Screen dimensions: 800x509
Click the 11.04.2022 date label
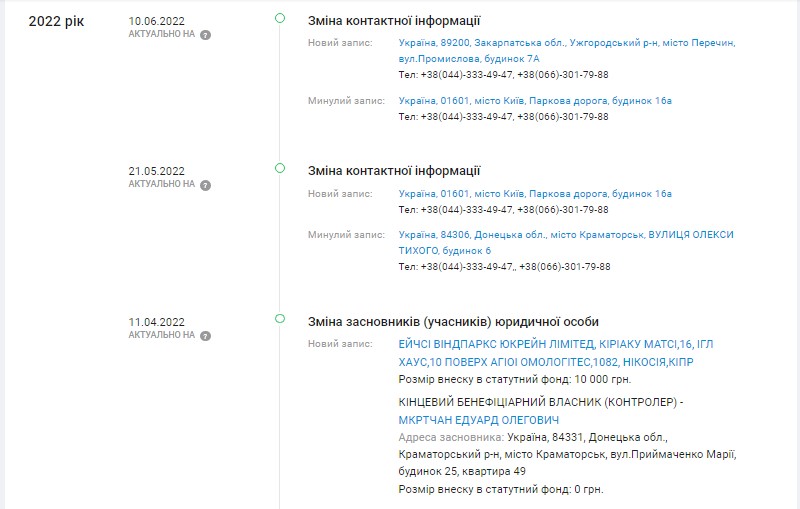(x=157, y=322)
